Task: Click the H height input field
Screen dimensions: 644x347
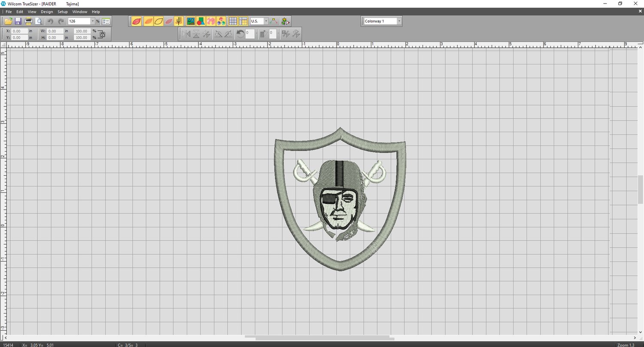Action: click(55, 38)
